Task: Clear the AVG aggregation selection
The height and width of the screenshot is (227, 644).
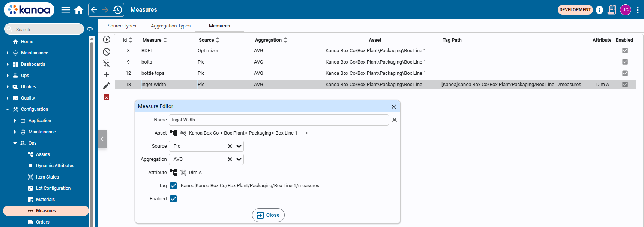Action: pyautogui.click(x=230, y=159)
